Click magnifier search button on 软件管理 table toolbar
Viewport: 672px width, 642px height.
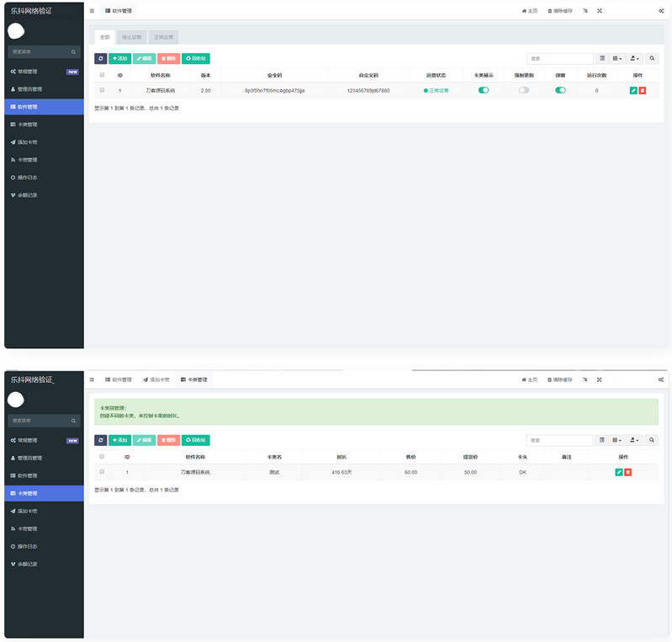coord(652,58)
